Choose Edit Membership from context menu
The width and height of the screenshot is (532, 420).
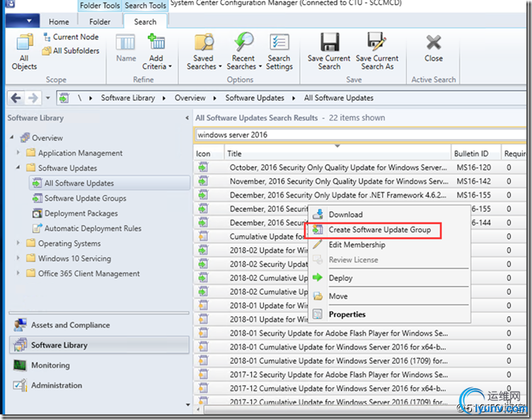(x=389, y=244)
